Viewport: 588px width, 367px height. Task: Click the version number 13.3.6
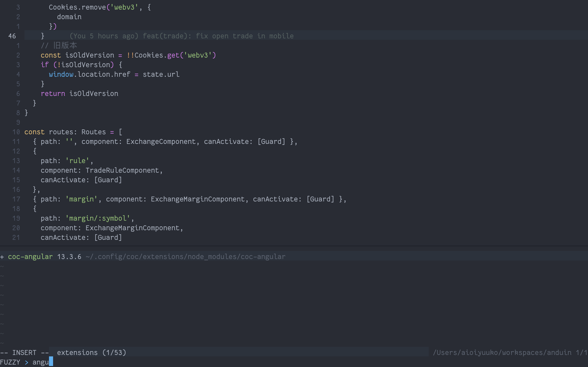click(69, 257)
